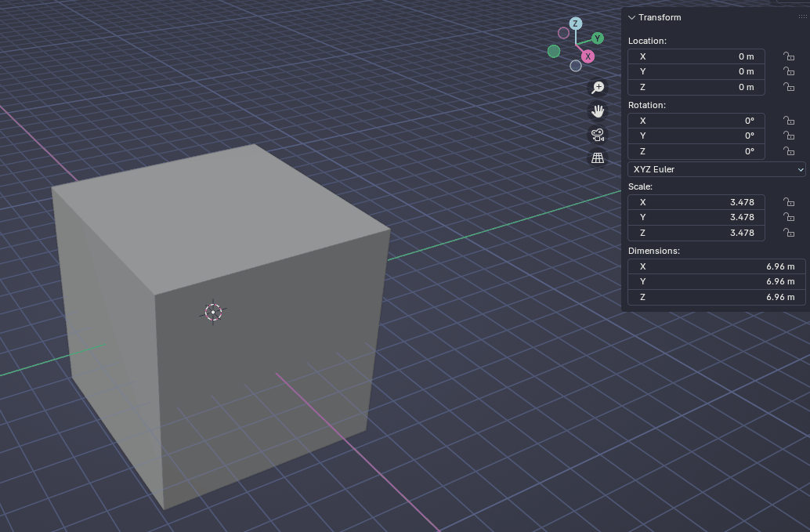Toggle lock for Rotation Y
Viewport: 810px width, 532px height.
tap(788, 136)
